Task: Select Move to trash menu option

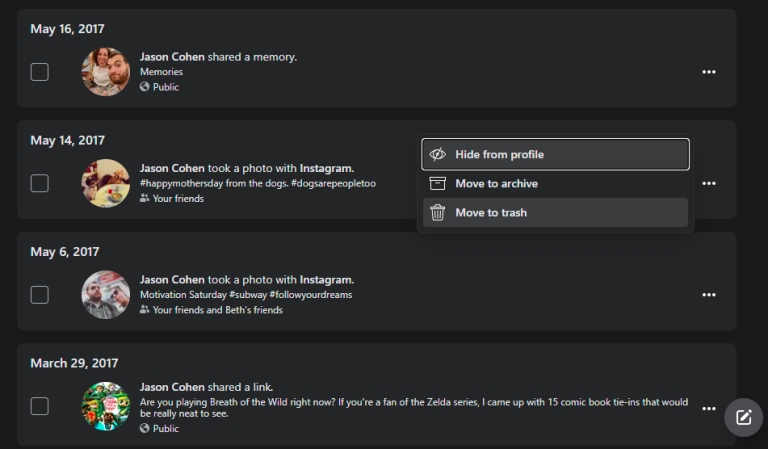Action: tap(490, 212)
